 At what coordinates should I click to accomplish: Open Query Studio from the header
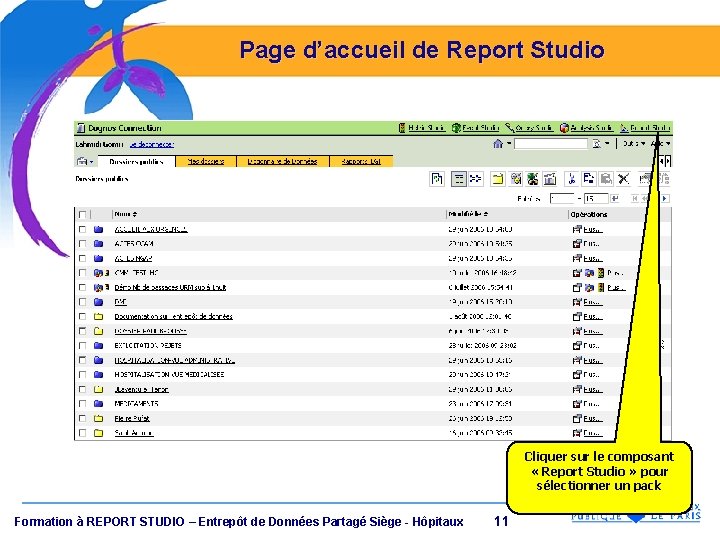(529, 128)
